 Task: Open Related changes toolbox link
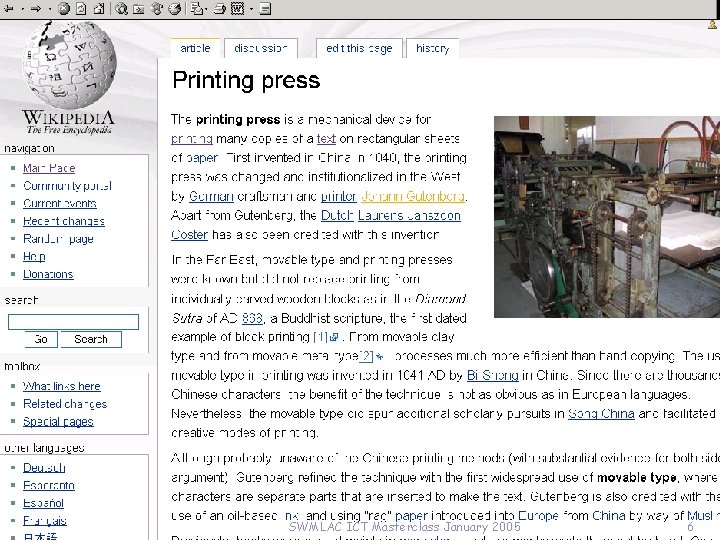click(65, 404)
